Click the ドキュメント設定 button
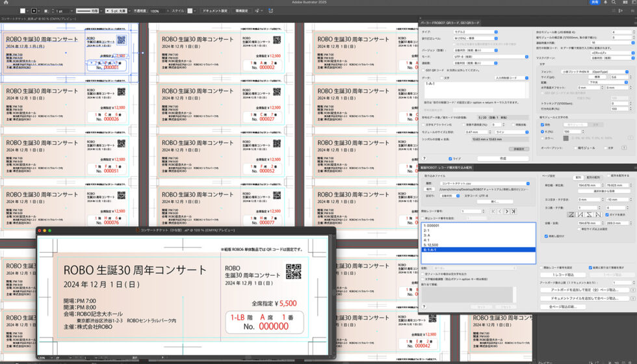The width and height of the screenshot is (637, 364). [x=215, y=11]
